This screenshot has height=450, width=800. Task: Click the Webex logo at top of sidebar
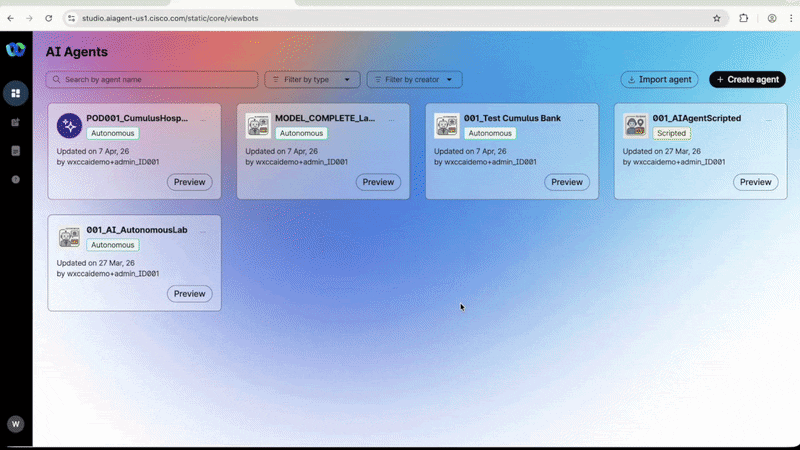coord(16,49)
